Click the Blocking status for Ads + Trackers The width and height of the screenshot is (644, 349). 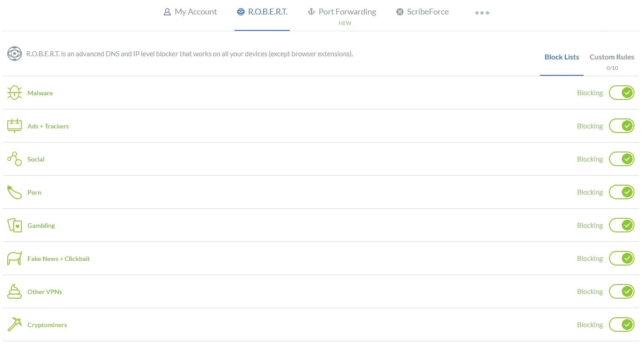(590, 126)
